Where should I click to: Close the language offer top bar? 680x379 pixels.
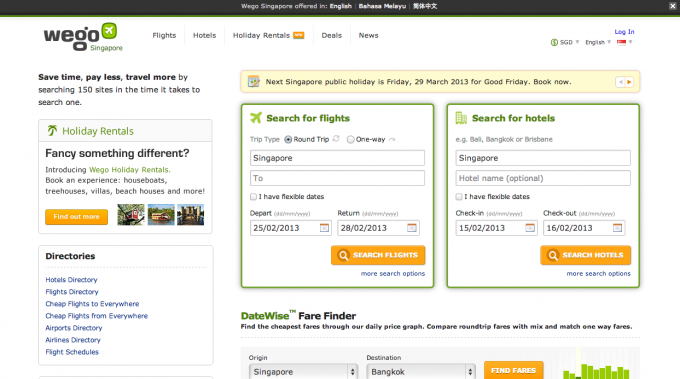click(672, 6)
